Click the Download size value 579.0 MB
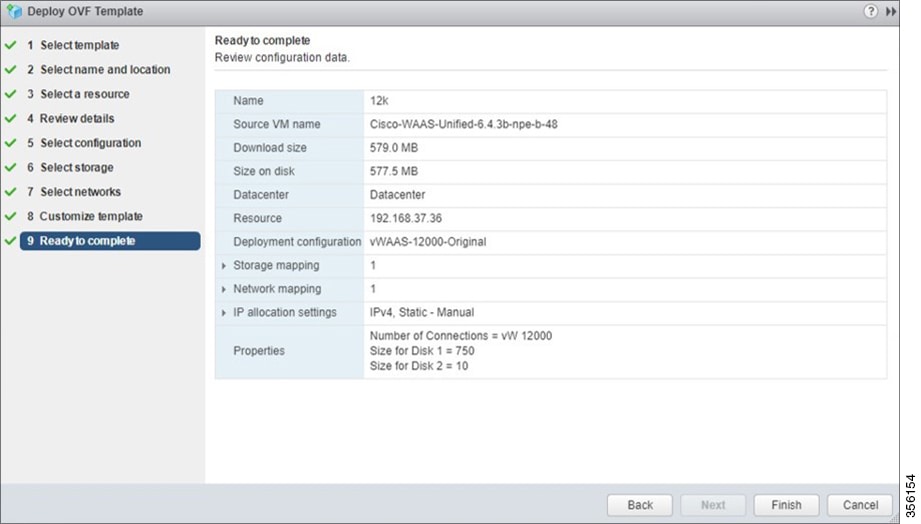921x524 pixels. (x=394, y=147)
